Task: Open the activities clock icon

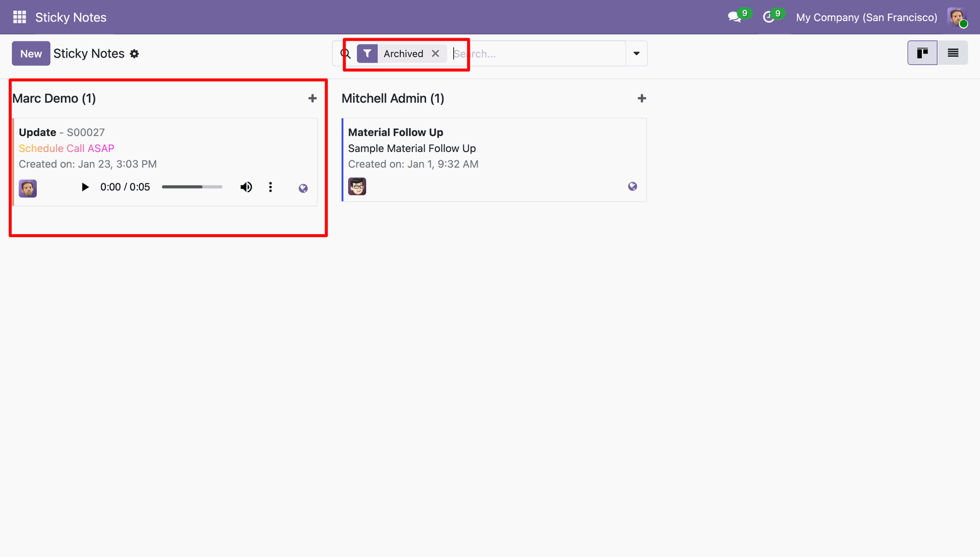Action: [768, 17]
